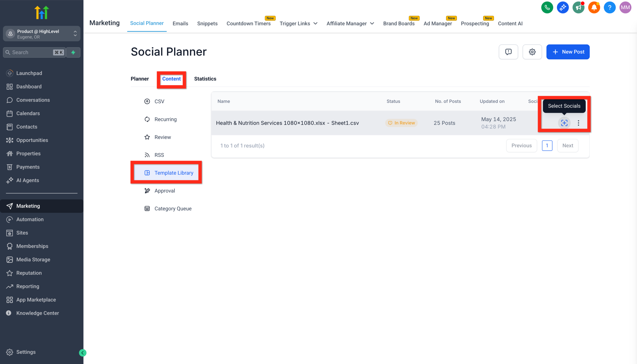Open Calendars from the sidebar
The width and height of the screenshot is (637, 364).
tap(28, 113)
